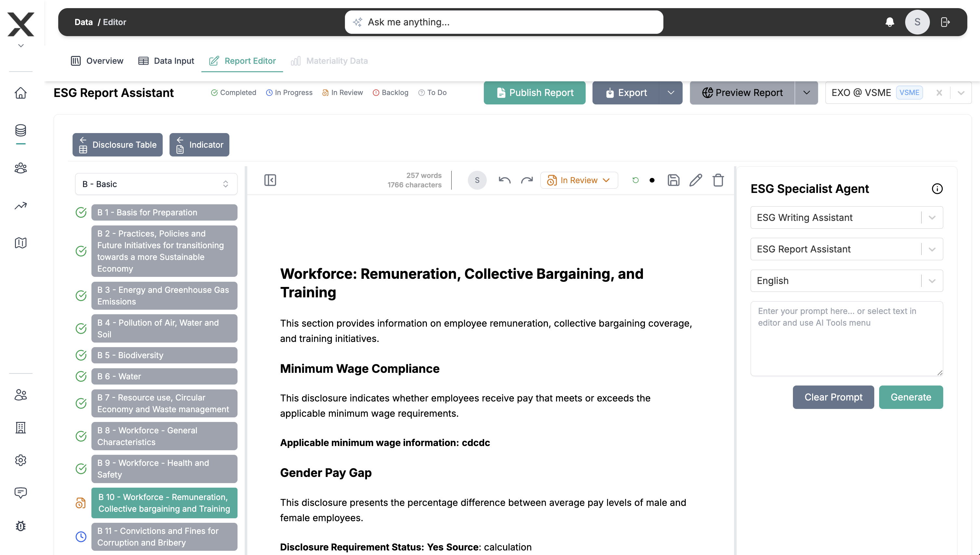Toggle the In Review status filter
The height and width of the screenshot is (555, 980).
coord(342,93)
